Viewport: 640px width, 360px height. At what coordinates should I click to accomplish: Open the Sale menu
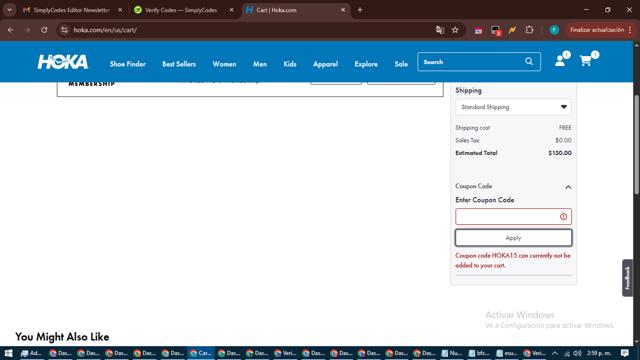click(x=401, y=64)
